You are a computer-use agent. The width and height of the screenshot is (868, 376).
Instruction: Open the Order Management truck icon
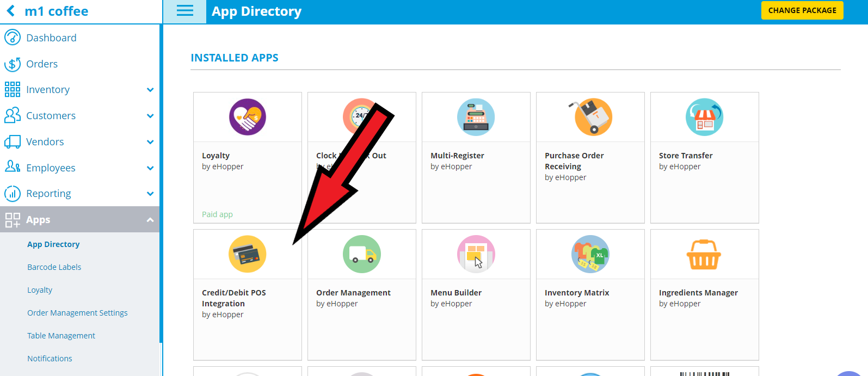coord(362,254)
